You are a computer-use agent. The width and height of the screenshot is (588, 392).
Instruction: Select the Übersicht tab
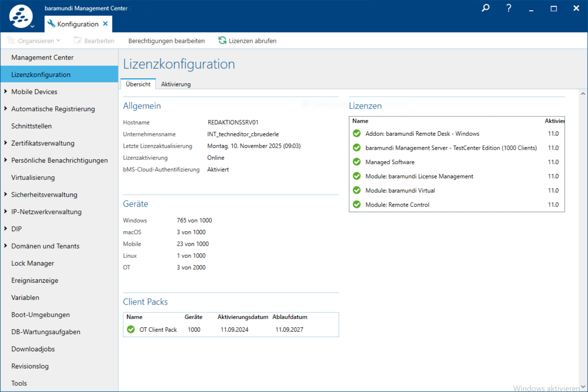(x=138, y=84)
